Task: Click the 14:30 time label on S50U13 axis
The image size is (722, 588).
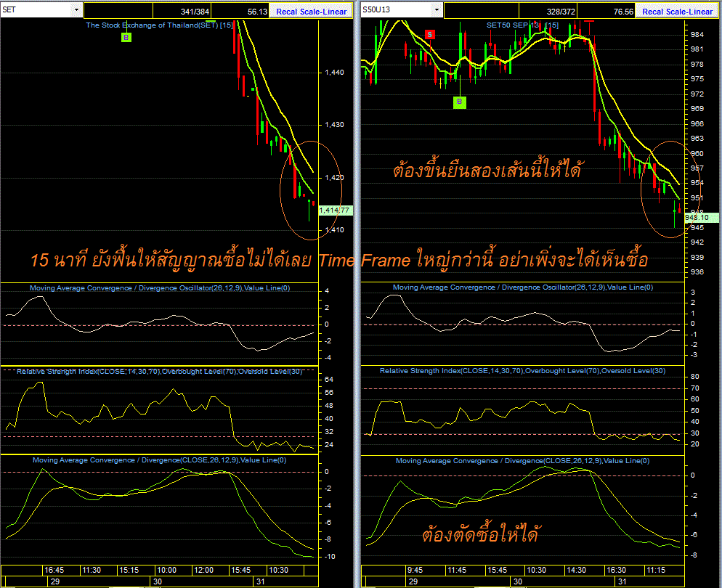Action: [576, 570]
